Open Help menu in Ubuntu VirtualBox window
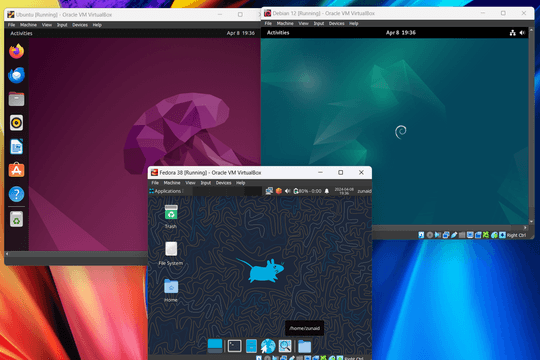This screenshot has width=540, height=360. (x=97, y=25)
